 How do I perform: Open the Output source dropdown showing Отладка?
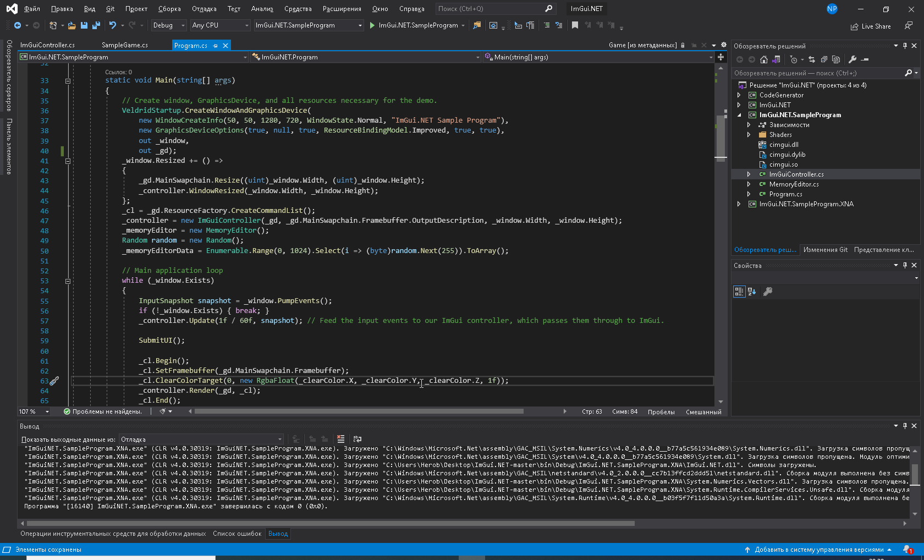(201, 439)
